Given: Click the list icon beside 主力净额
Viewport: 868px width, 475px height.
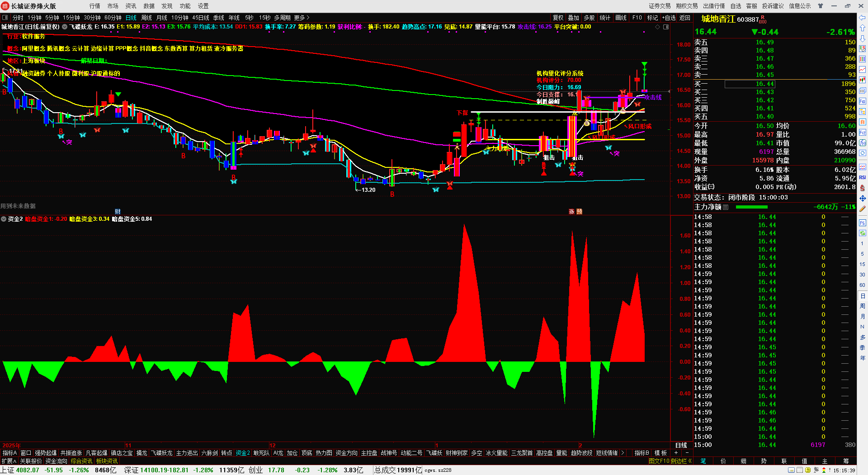Looking at the screenshot, I should coord(726,207).
